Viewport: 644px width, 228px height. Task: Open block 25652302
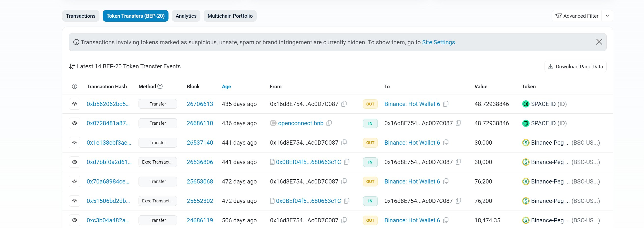pyautogui.click(x=200, y=201)
